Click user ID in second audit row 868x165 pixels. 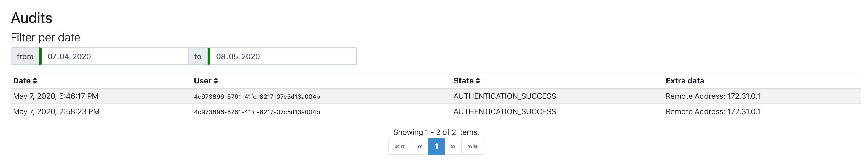tap(257, 112)
